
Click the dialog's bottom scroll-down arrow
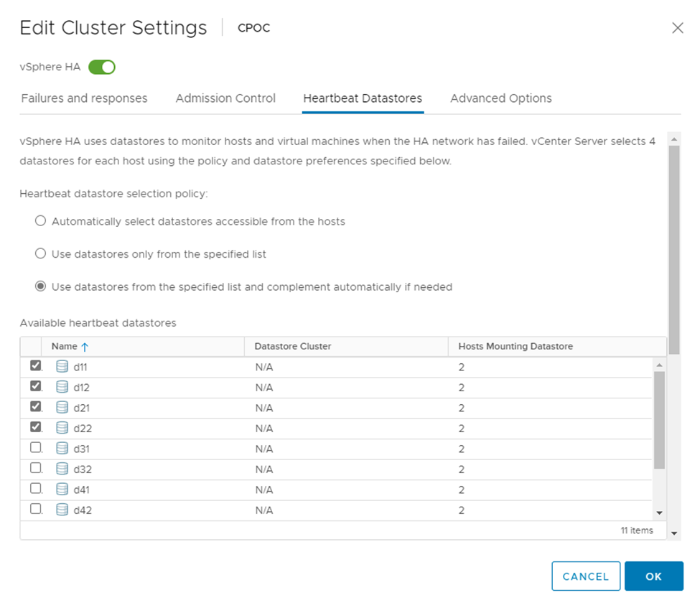pyautogui.click(x=673, y=533)
